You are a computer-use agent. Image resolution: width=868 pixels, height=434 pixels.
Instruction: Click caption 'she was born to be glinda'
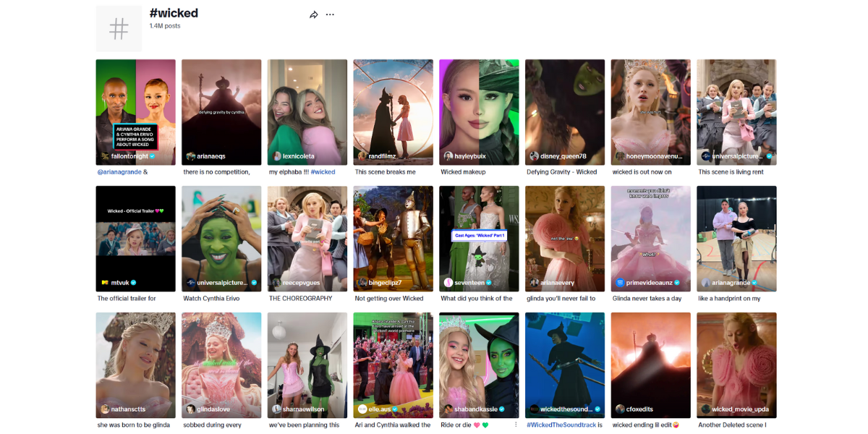click(134, 425)
